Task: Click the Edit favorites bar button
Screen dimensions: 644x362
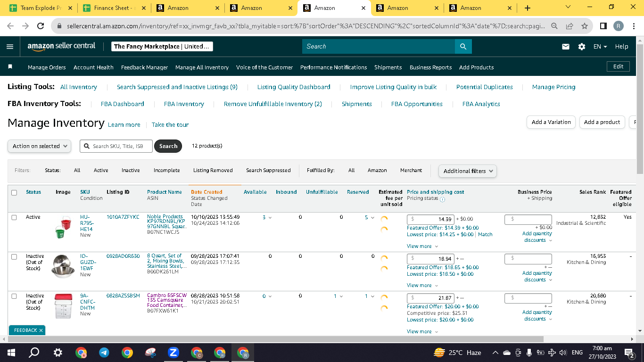Action: [618, 66]
